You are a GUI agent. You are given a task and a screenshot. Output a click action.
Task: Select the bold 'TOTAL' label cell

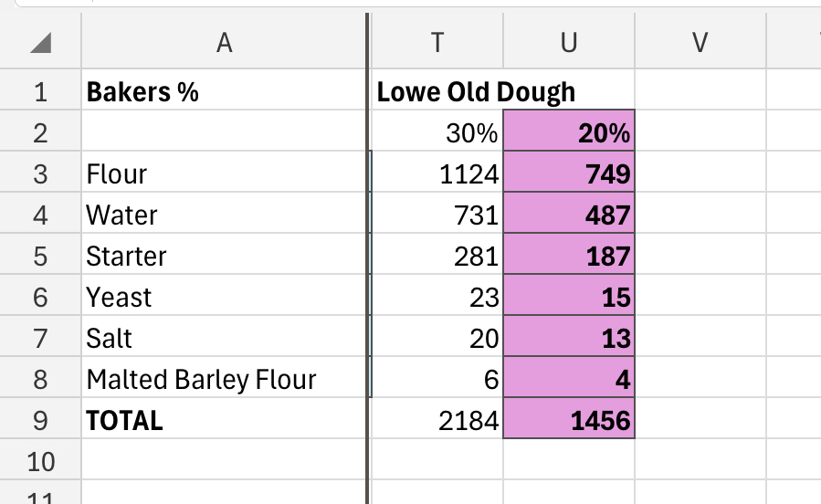224,420
